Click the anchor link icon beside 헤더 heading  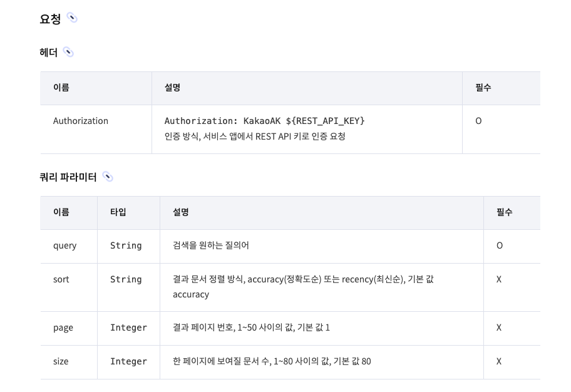[x=68, y=52]
